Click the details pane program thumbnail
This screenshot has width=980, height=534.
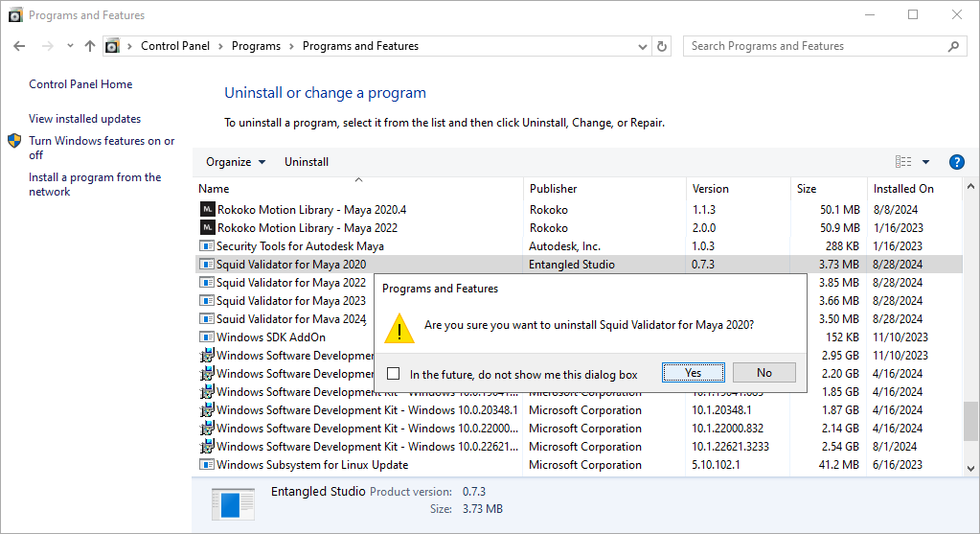coord(233,503)
